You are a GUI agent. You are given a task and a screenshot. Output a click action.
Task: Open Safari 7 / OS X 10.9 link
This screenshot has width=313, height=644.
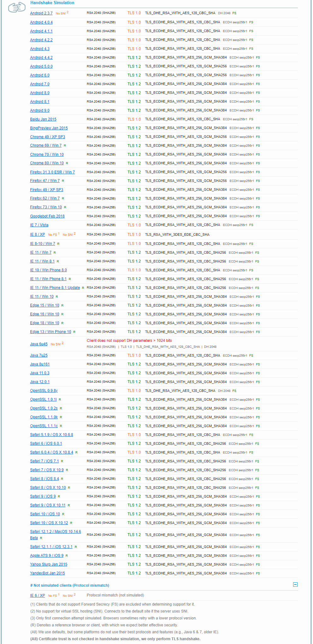pyautogui.click(x=47, y=470)
